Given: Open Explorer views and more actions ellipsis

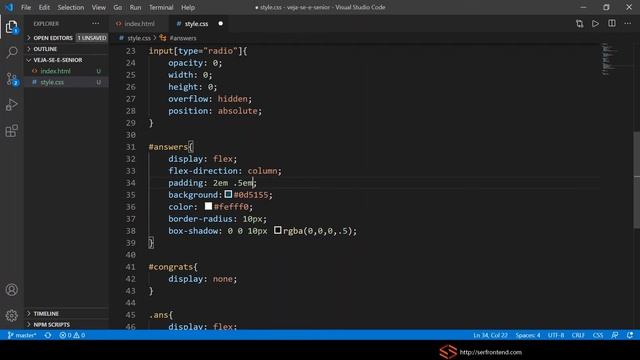Looking at the screenshot, I should pos(96,24).
